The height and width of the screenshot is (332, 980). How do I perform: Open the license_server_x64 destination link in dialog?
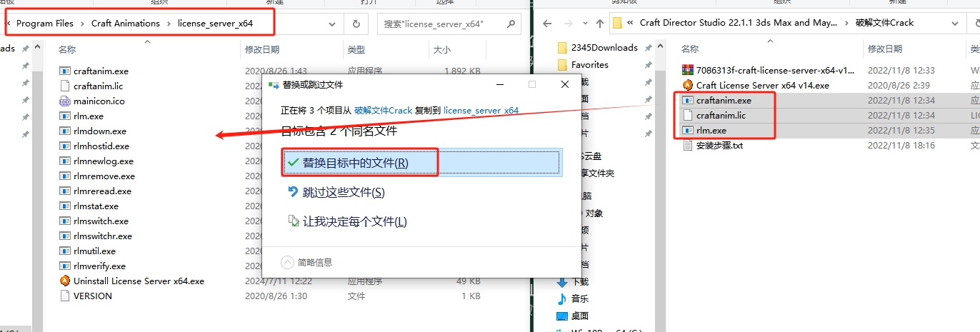(x=481, y=111)
